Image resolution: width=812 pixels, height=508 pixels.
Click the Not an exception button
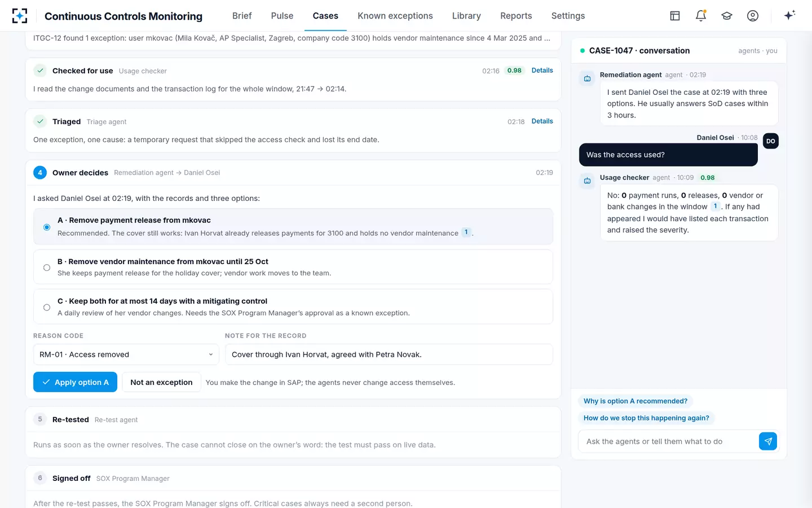161,382
